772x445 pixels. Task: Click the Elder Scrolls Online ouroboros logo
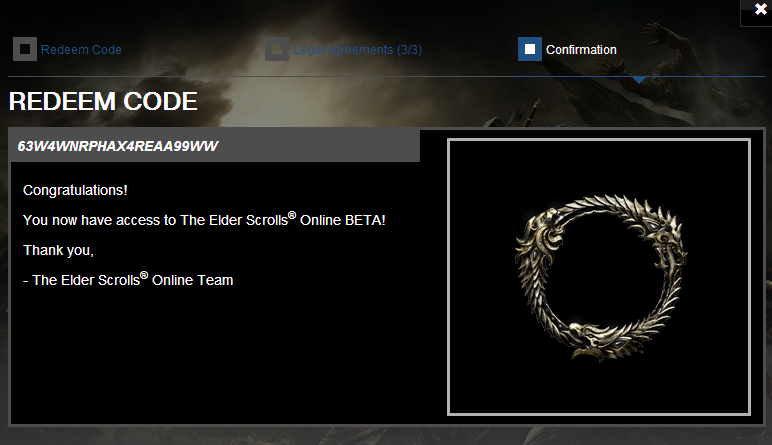pyautogui.click(x=600, y=278)
